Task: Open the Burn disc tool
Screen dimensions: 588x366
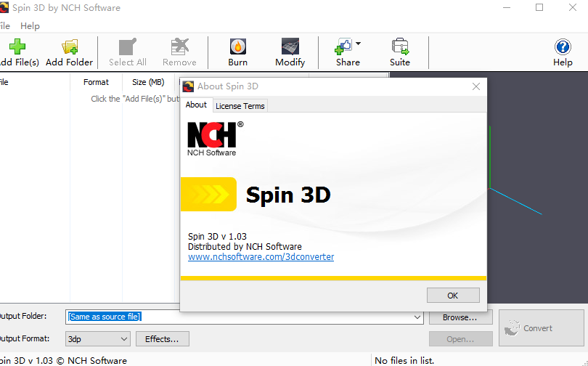Action: [x=238, y=47]
